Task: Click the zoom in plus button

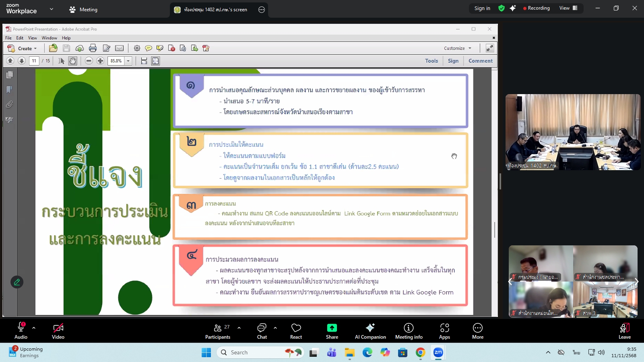Action: [100, 61]
